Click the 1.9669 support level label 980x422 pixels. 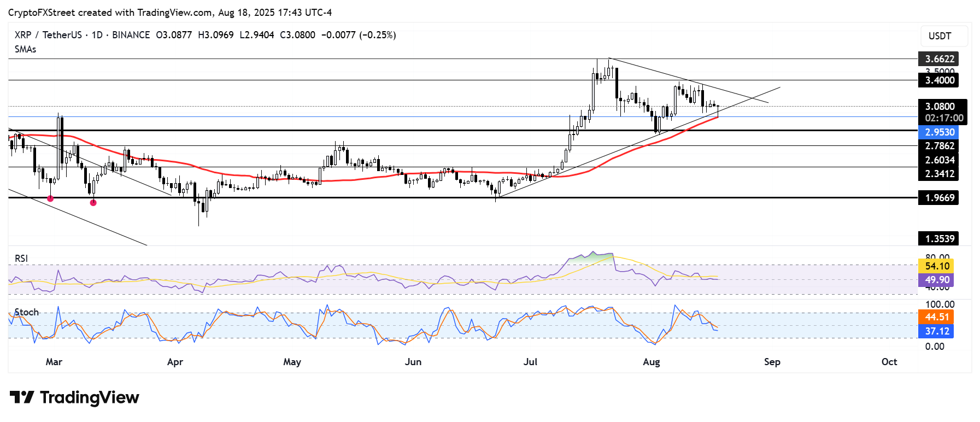click(939, 198)
